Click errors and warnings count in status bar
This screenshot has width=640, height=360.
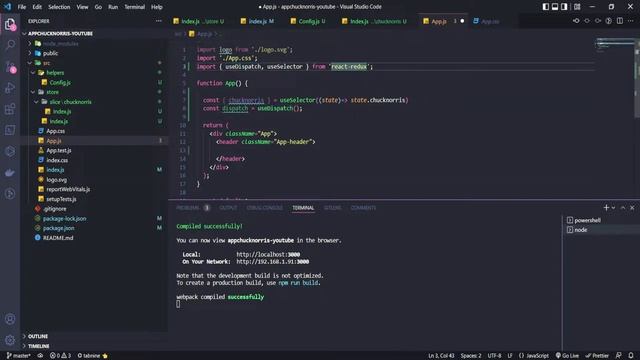(x=60, y=356)
